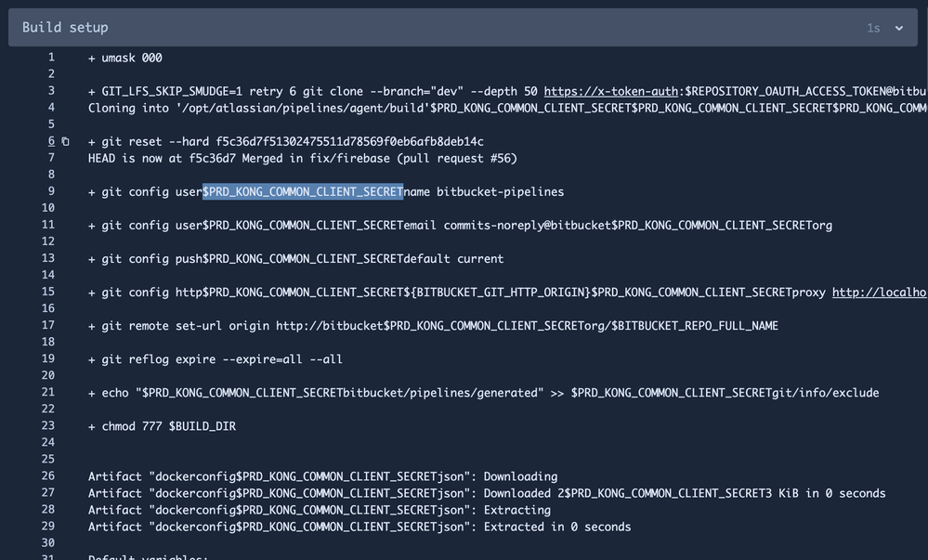Click 'bitbucket-pipelines' text on line 9
Screen dimensions: 928x560
click(x=500, y=192)
